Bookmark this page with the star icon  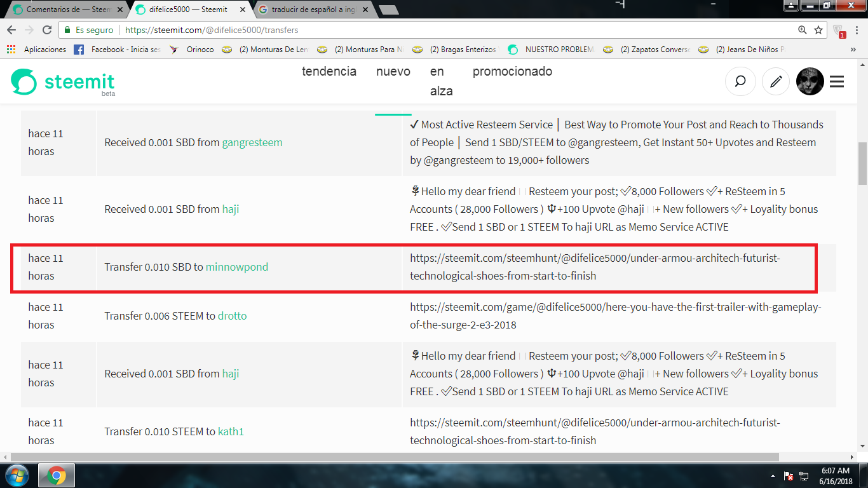point(818,30)
